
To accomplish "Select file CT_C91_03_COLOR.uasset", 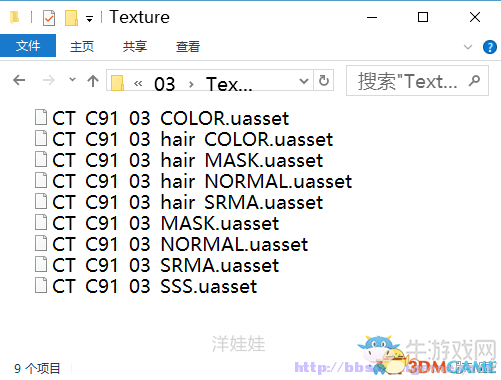I will [x=162, y=118].
